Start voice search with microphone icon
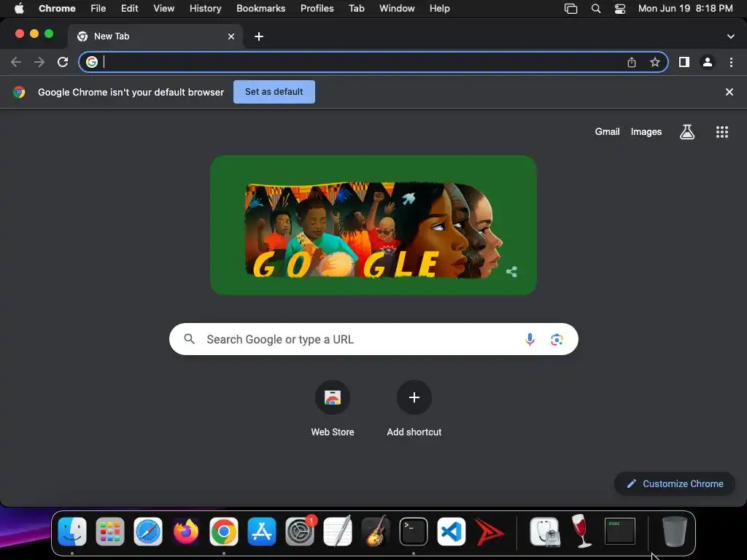This screenshot has height=560, width=747. (x=530, y=339)
